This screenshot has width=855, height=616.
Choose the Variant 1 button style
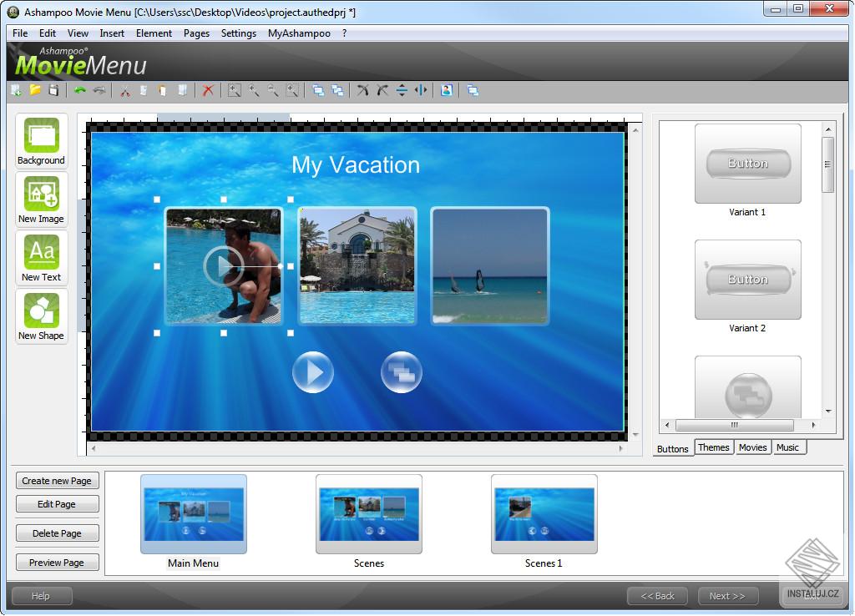747,164
